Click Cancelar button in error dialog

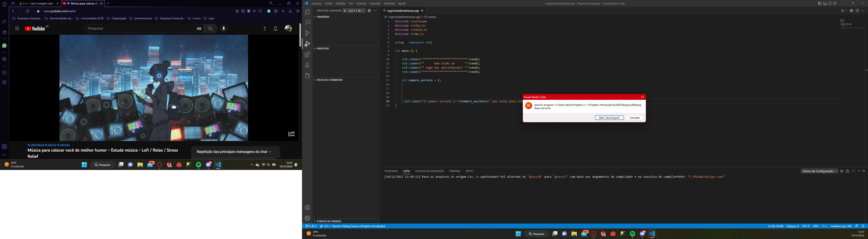click(635, 118)
